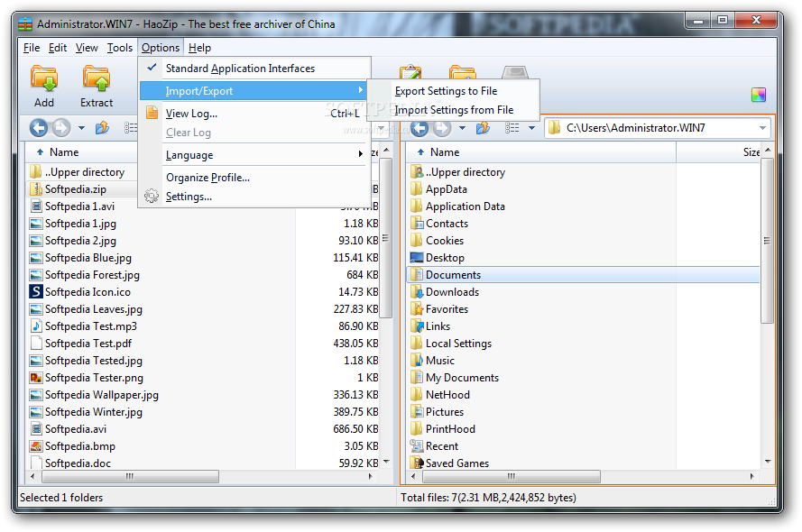
Task: Click the Recent folder icon
Action: (x=417, y=446)
